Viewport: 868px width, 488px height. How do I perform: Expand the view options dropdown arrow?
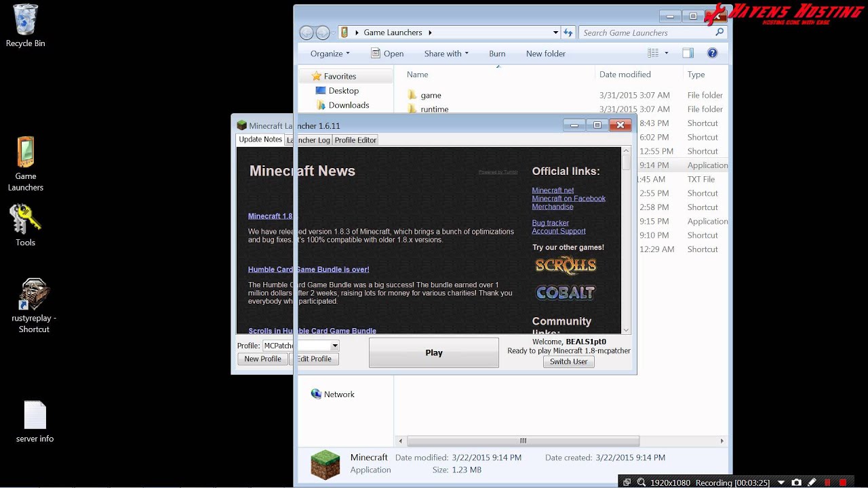[x=667, y=53]
